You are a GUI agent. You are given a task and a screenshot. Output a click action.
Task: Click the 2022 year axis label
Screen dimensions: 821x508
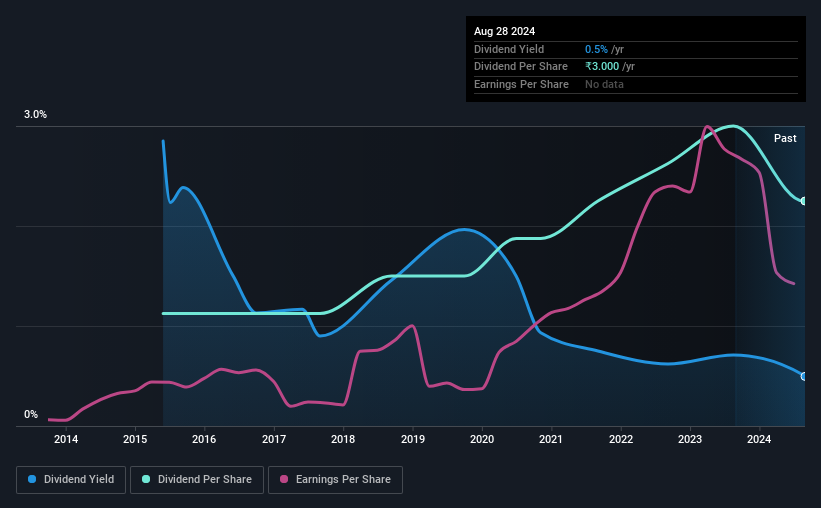(x=621, y=439)
